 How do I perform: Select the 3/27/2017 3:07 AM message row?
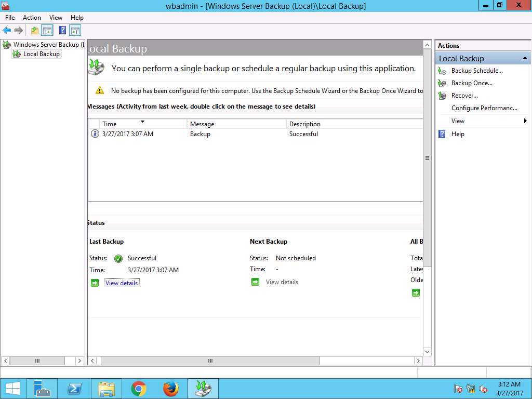(x=256, y=134)
